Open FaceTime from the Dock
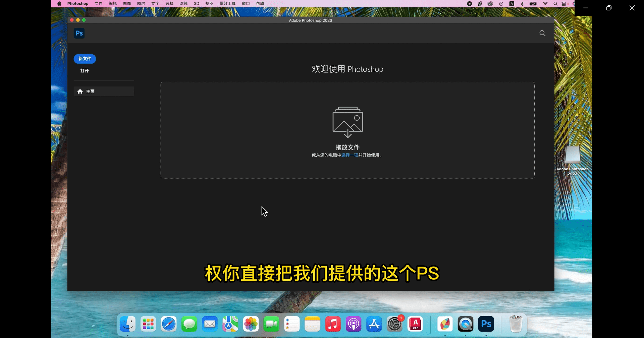 pos(271,324)
